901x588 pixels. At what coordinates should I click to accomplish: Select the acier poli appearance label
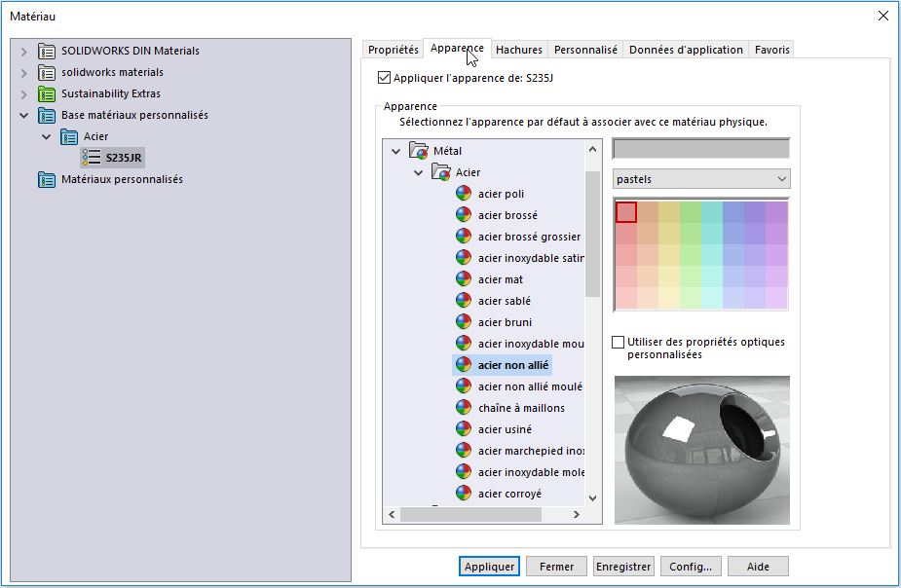click(501, 194)
